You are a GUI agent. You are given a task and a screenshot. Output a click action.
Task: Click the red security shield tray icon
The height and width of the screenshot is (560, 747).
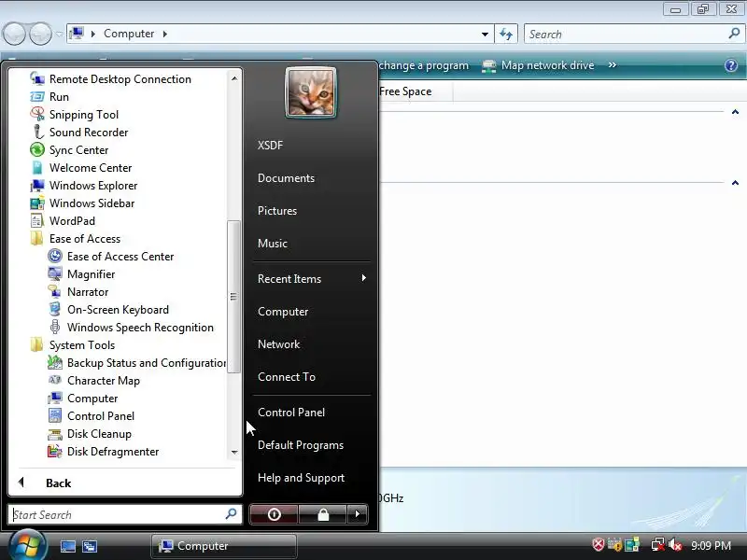coord(599,545)
